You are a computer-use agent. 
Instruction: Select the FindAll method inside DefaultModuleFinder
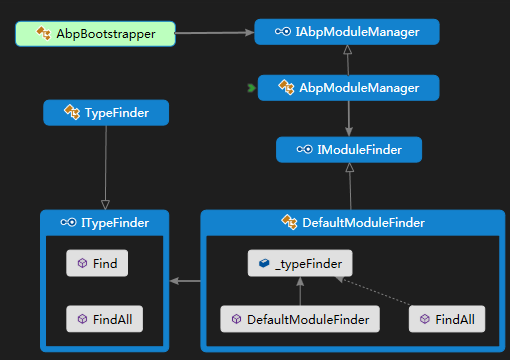click(x=447, y=319)
